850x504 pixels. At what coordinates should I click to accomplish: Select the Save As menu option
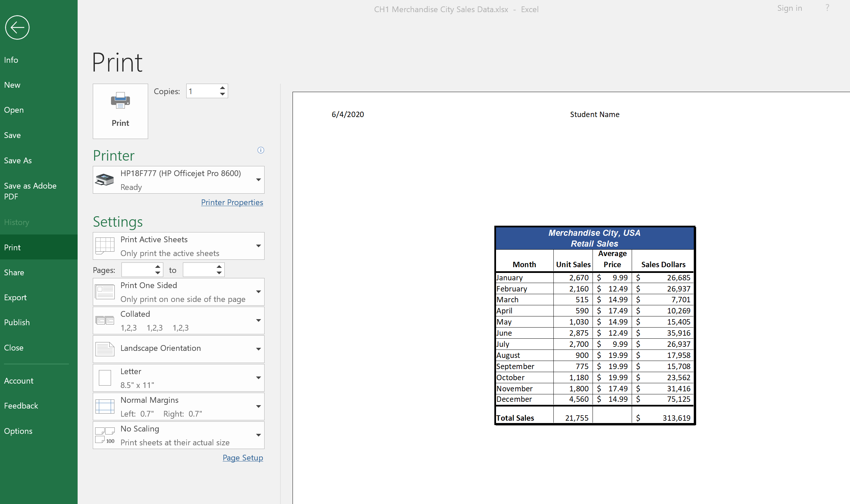click(18, 160)
